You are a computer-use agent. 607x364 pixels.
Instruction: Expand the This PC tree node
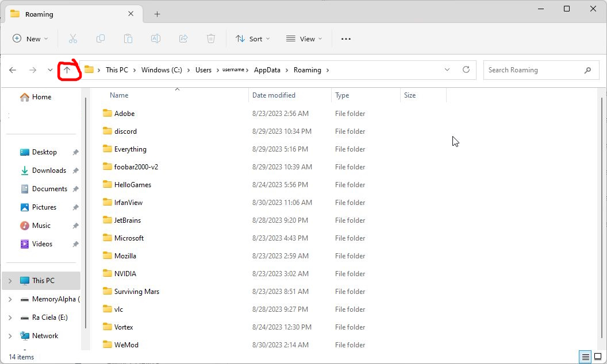pos(10,281)
